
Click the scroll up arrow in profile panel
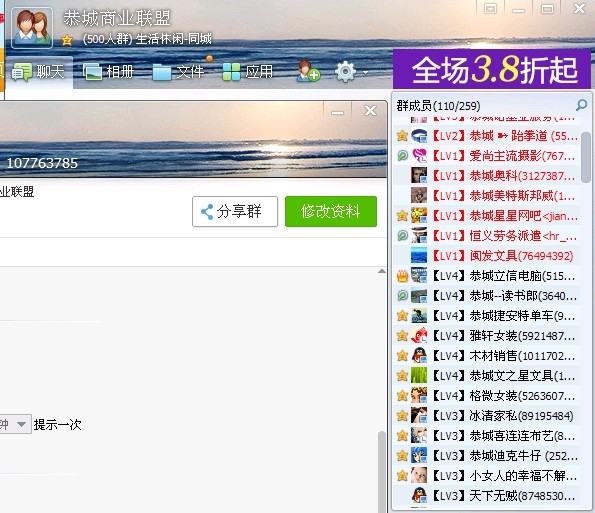point(382,271)
